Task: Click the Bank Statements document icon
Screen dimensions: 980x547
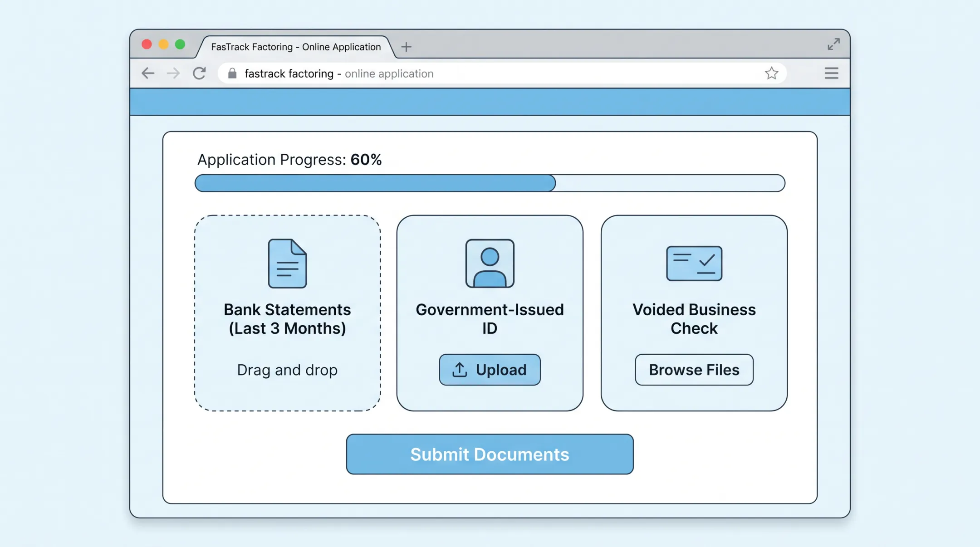Action: tap(287, 264)
